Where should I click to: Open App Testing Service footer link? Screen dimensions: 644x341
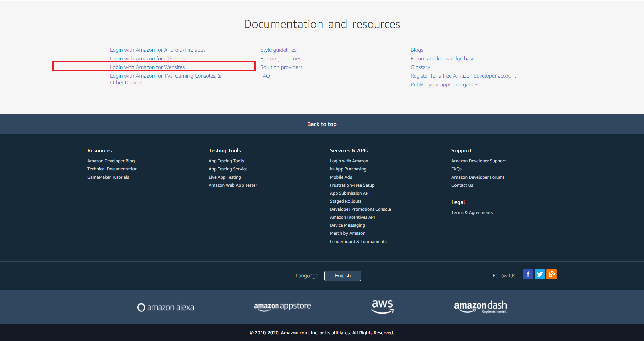(228, 169)
